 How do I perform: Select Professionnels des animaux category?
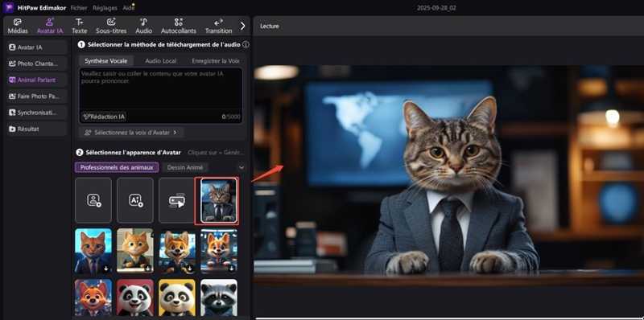tap(117, 167)
